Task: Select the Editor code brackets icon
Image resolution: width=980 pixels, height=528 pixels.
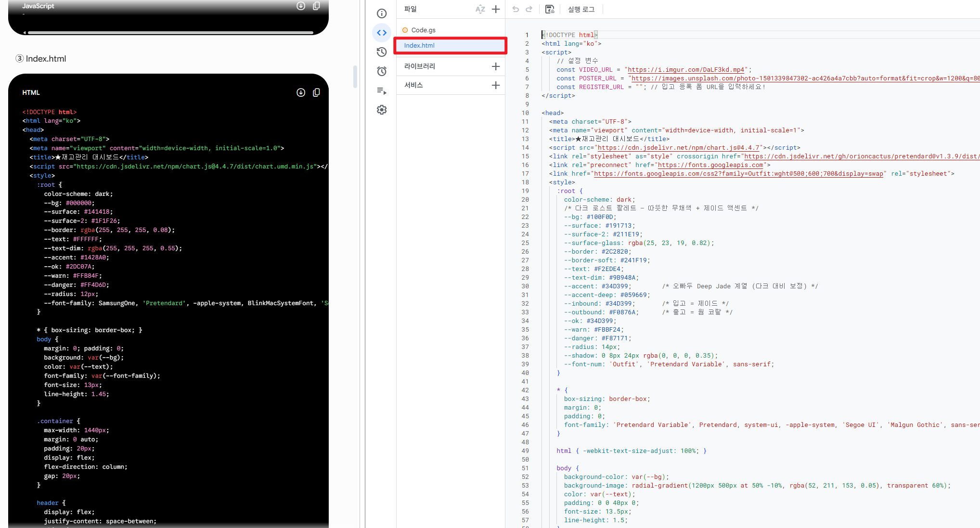Action: coord(382,33)
